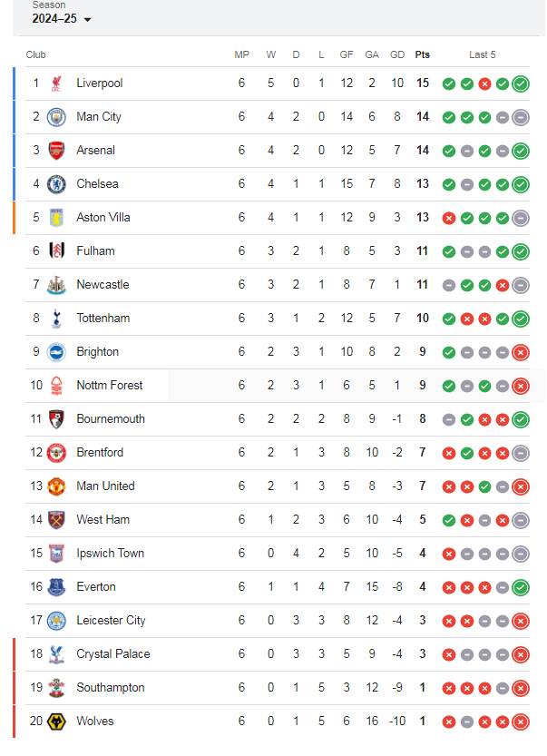Click Brighton's latest red loss indicator
This screenshot has width=547, height=756.
[521, 352]
